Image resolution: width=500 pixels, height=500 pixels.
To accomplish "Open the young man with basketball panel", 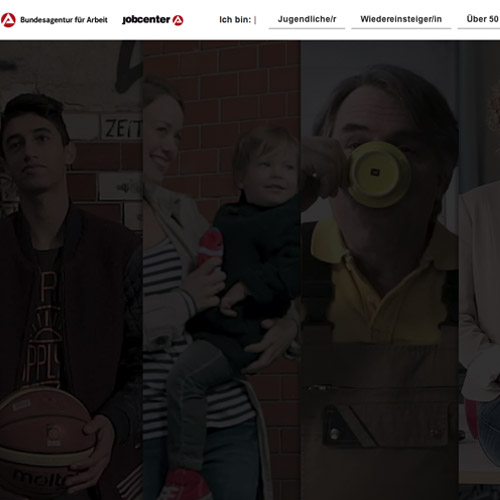I will tap(71, 270).
